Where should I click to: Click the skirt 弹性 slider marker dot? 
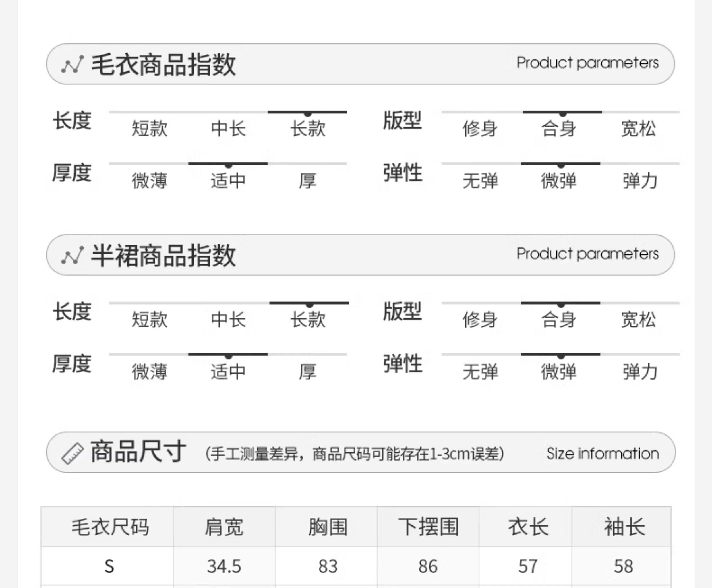(561, 356)
